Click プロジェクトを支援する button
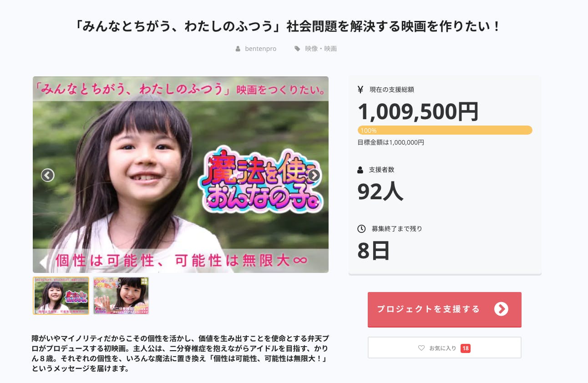 (445, 309)
